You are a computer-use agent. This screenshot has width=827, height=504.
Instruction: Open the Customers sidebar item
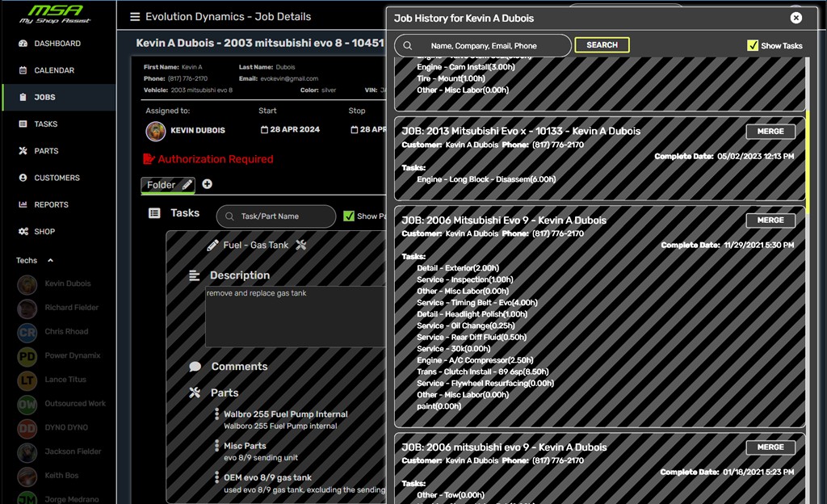point(58,178)
